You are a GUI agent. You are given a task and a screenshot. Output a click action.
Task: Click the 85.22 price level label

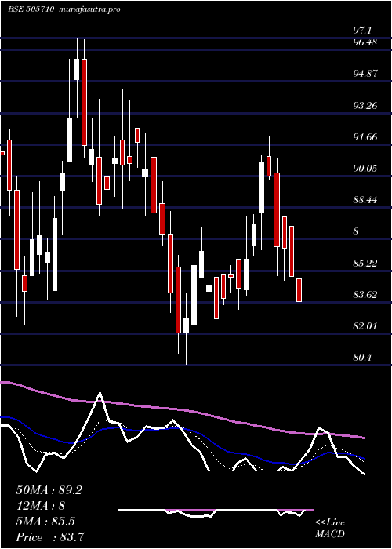(365, 263)
